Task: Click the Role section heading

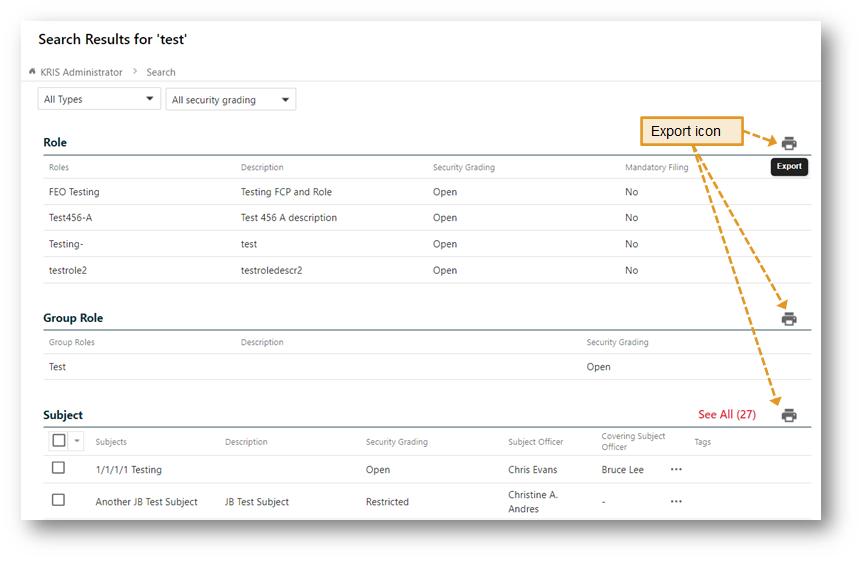Action: point(55,142)
